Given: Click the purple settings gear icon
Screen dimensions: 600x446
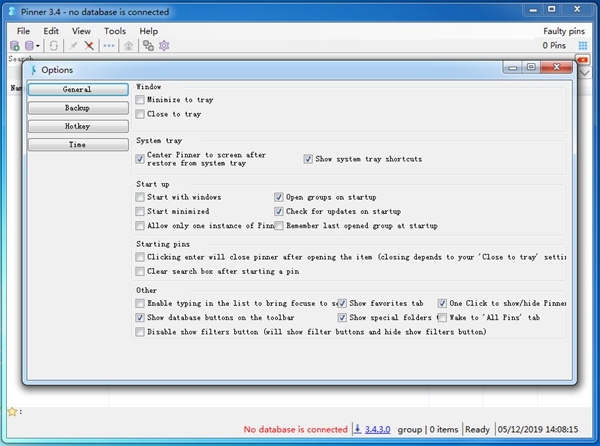Looking at the screenshot, I should point(164,46).
